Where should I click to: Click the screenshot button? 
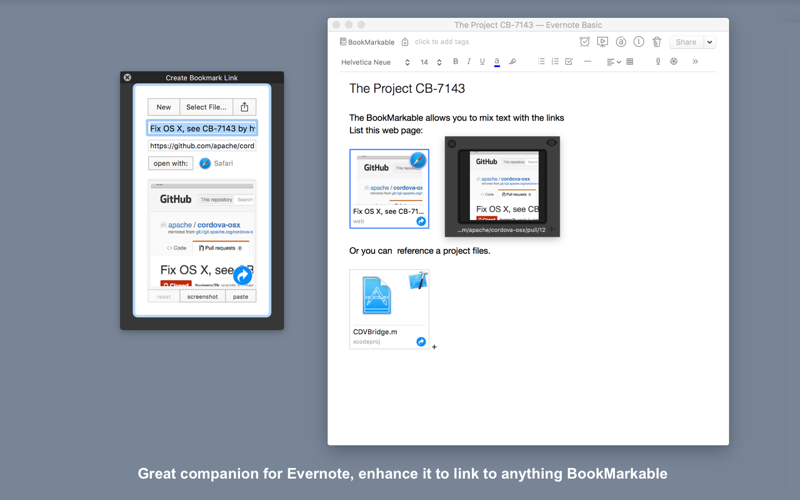click(203, 296)
